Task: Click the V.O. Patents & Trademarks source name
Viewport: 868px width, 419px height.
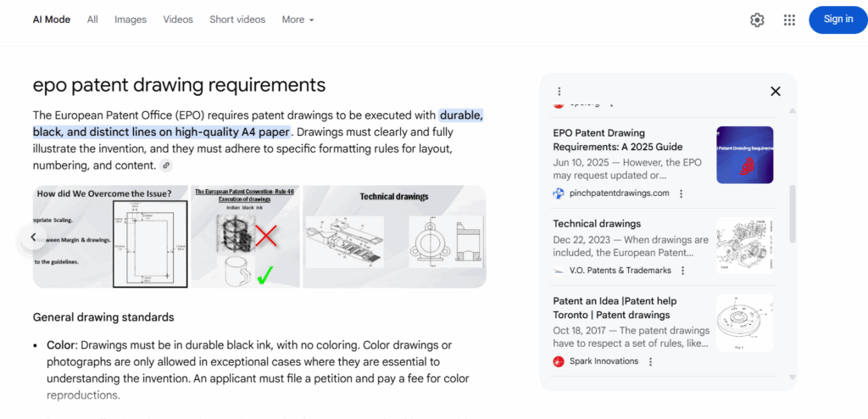Action: [x=620, y=271]
